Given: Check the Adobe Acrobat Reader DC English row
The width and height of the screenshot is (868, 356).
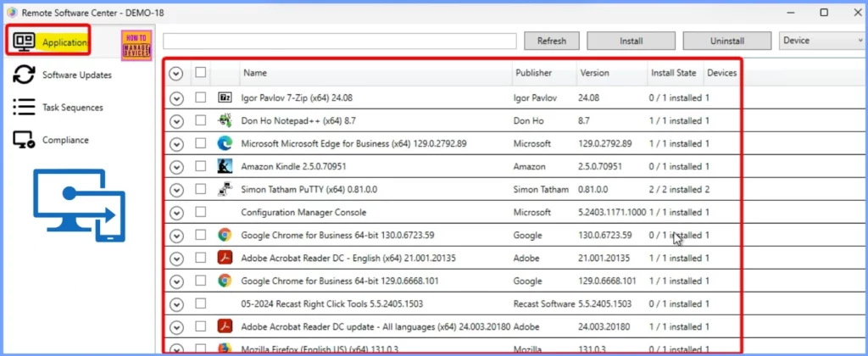Looking at the screenshot, I should point(200,258).
